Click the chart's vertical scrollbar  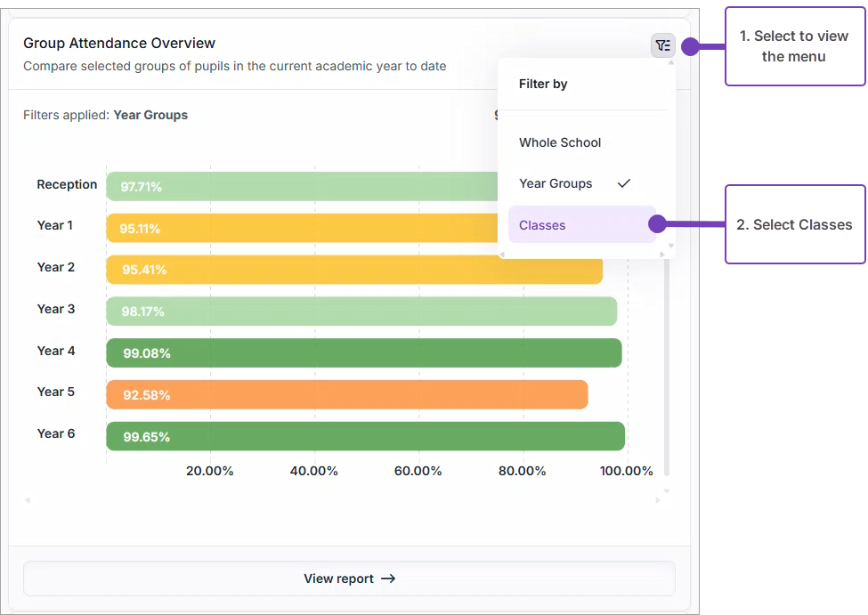pos(667,374)
